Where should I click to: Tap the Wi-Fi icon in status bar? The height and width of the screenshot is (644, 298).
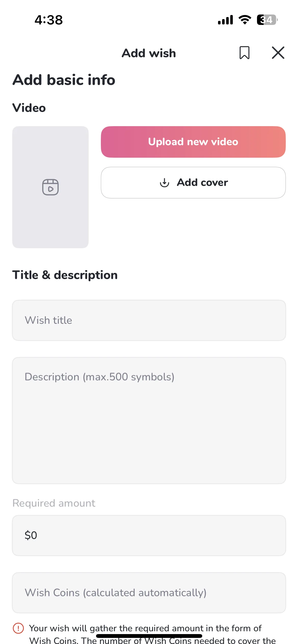pos(245,20)
